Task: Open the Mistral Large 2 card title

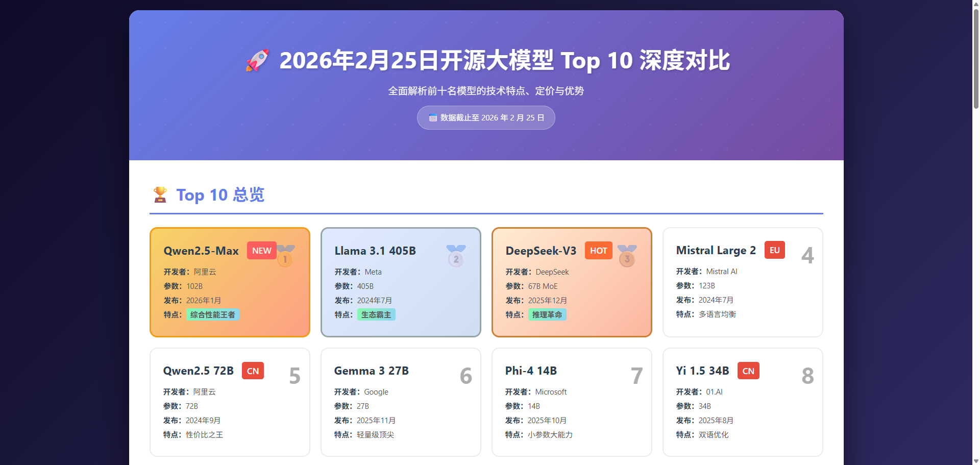Action: click(x=716, y=250)
